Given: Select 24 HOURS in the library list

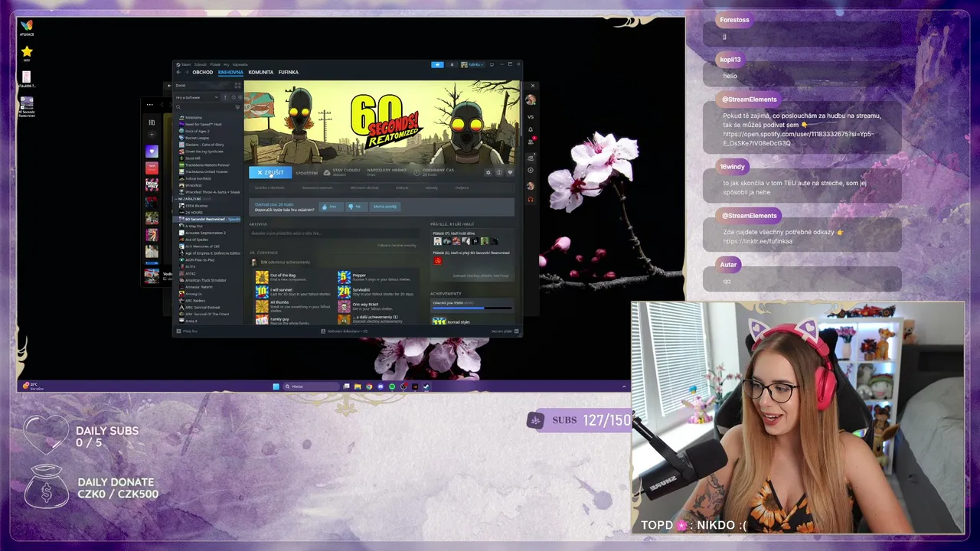Looking at the screenshot, I should (x=191, y=213).
